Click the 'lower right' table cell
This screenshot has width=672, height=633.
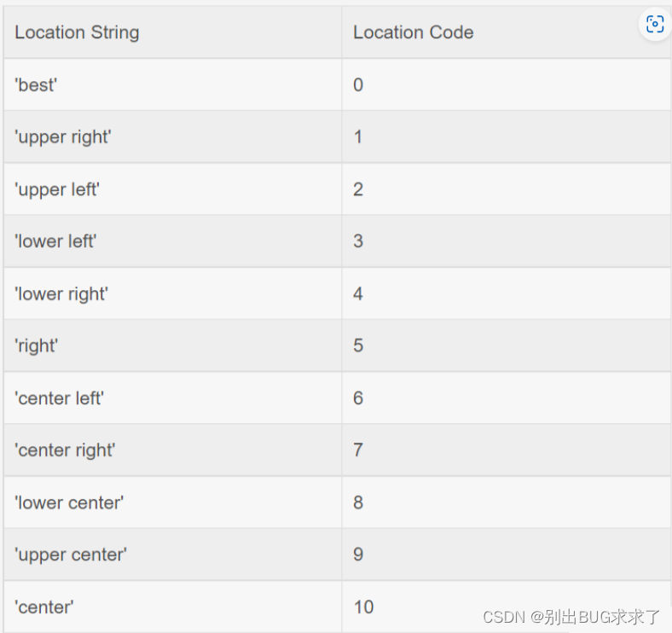click(173, 293)
